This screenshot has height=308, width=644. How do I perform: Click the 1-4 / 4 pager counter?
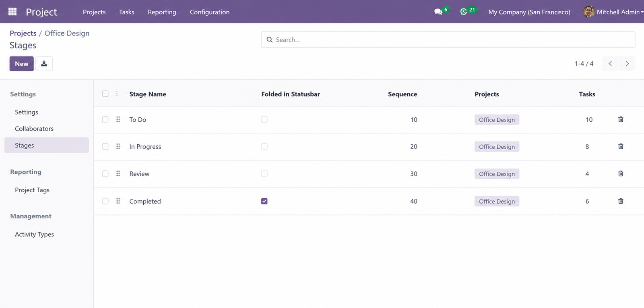pos(584,64)
